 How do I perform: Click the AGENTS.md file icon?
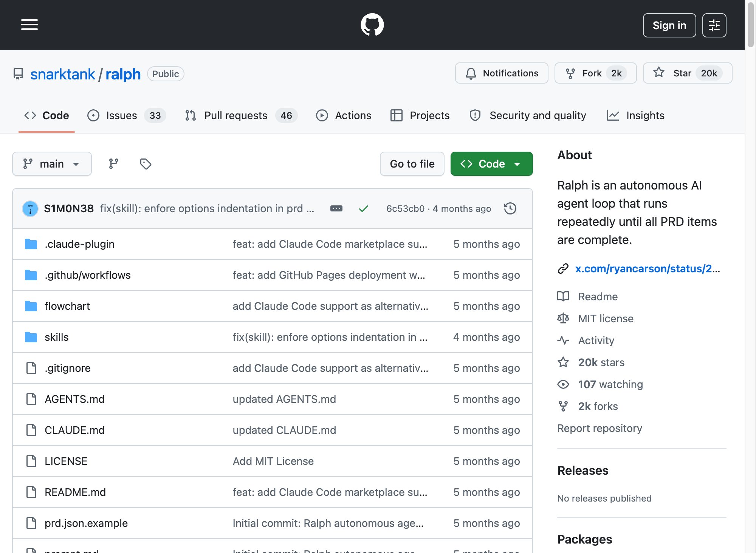pos(31,399)
